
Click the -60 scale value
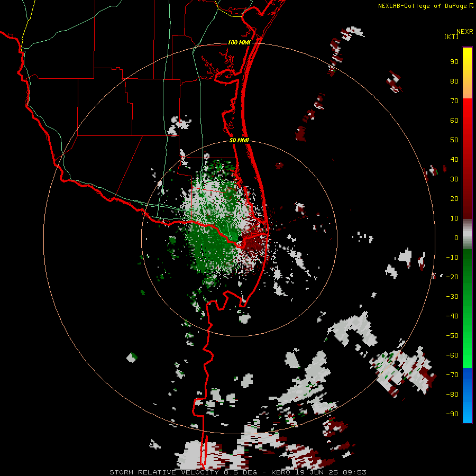tap(452, 355)
